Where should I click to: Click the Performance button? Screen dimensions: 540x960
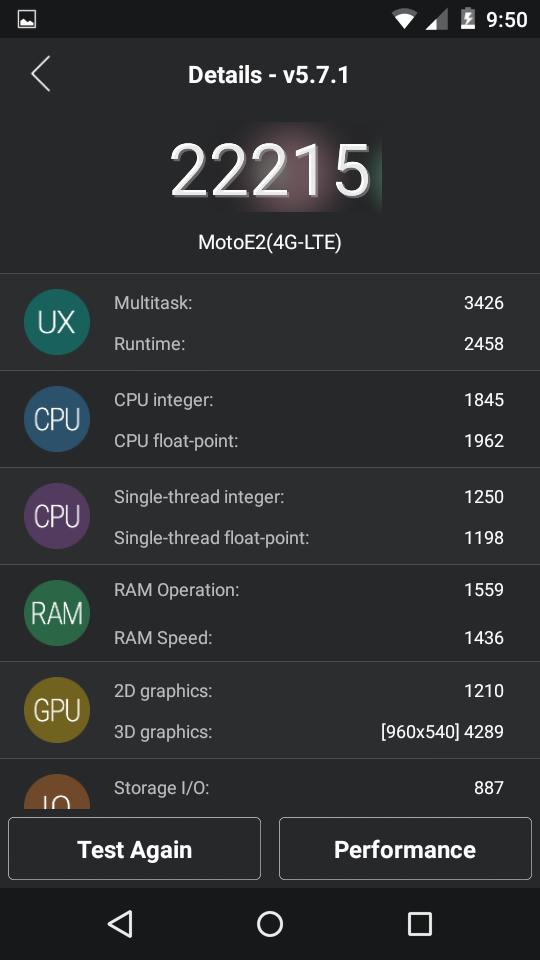coord(405,849)
